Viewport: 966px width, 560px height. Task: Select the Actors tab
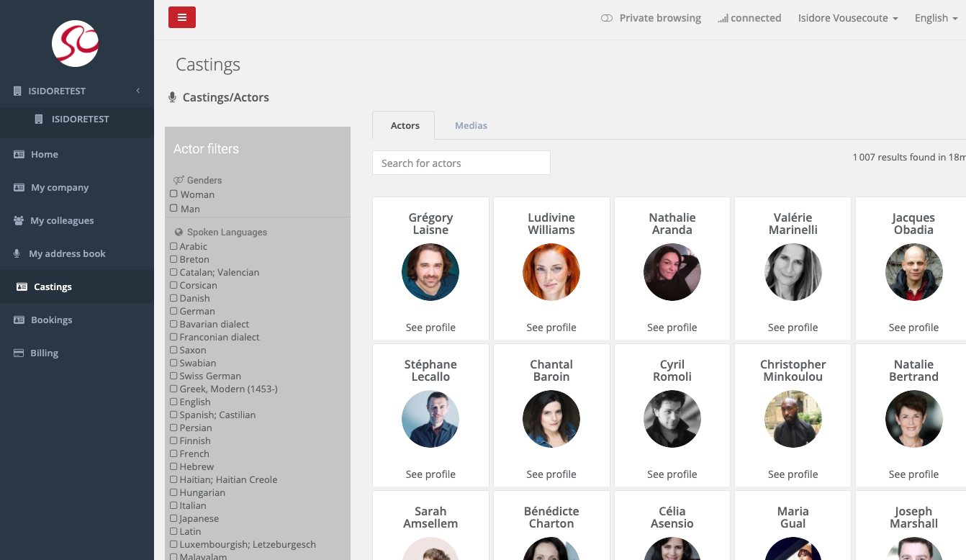[x=405, y=125]
